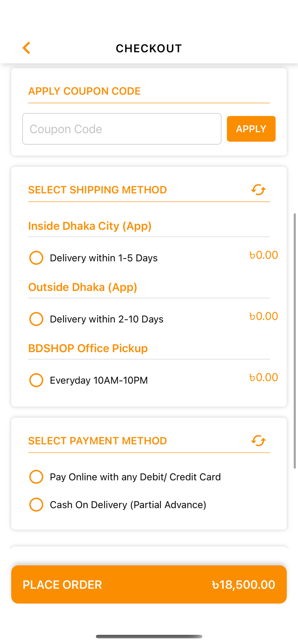Click the Inside Dhaka City (App) heading
The image size is (298, 644).
pyautogui.click(x=90, y=226)
